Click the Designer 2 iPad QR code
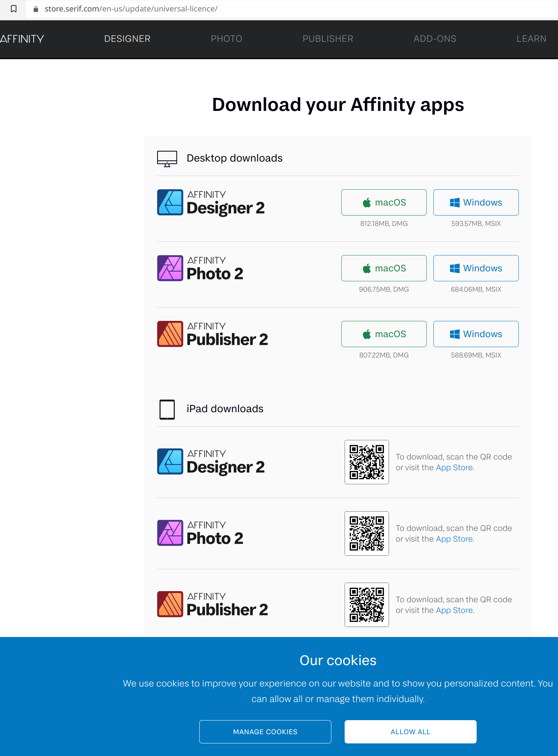 (x=367, y=462)
